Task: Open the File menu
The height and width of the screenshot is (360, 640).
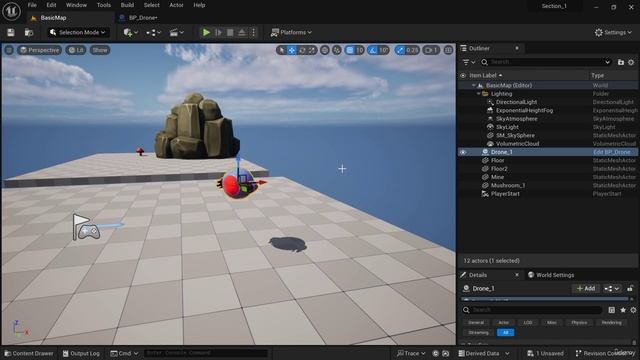Action: click(32, 5)
